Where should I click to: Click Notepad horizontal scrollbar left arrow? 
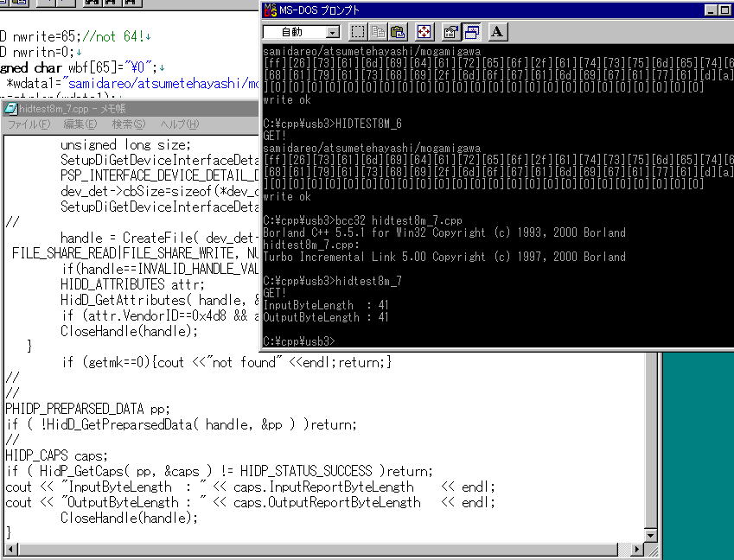tap(10, 549)
